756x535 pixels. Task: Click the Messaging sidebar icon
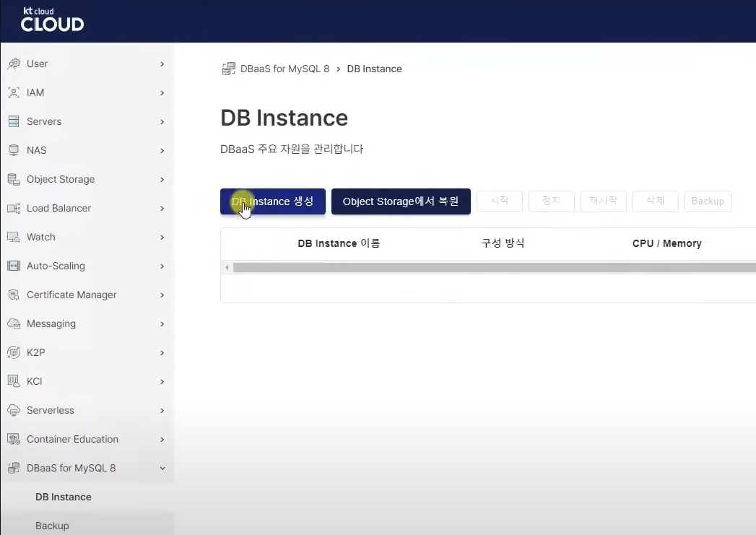14,324
